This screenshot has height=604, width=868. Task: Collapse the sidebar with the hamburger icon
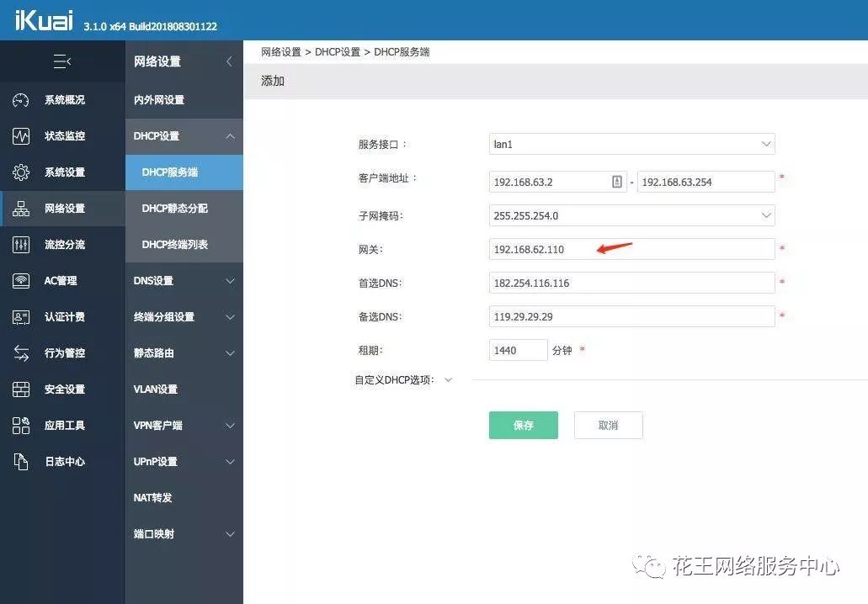[x=62, y=61]
